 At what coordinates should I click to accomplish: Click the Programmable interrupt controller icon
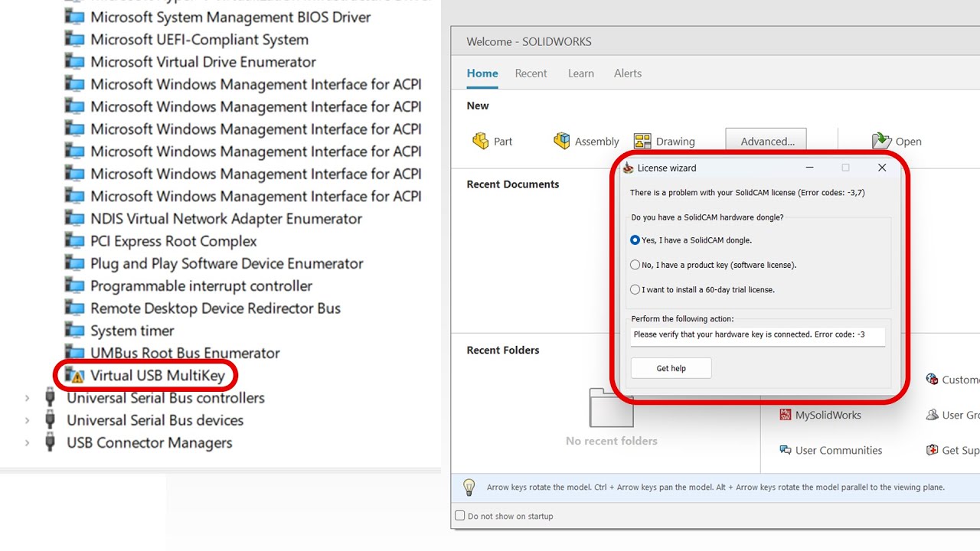point(74,285)
